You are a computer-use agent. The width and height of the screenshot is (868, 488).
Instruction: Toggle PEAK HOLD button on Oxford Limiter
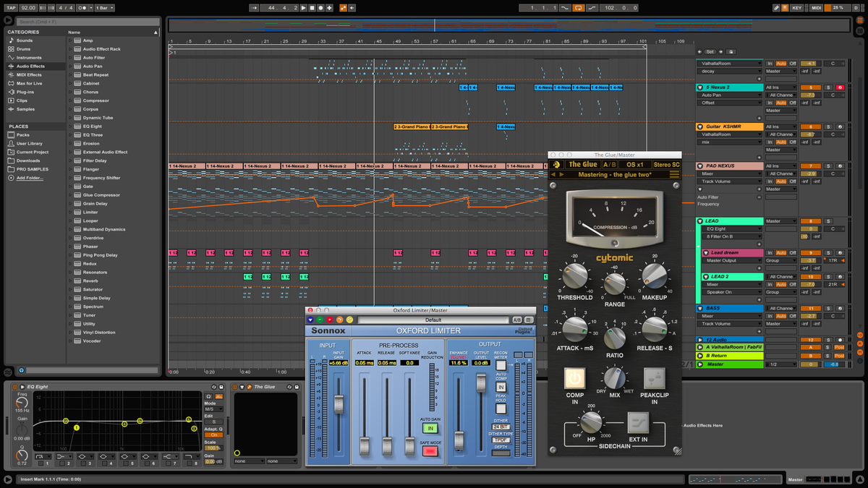coord(501,409)
